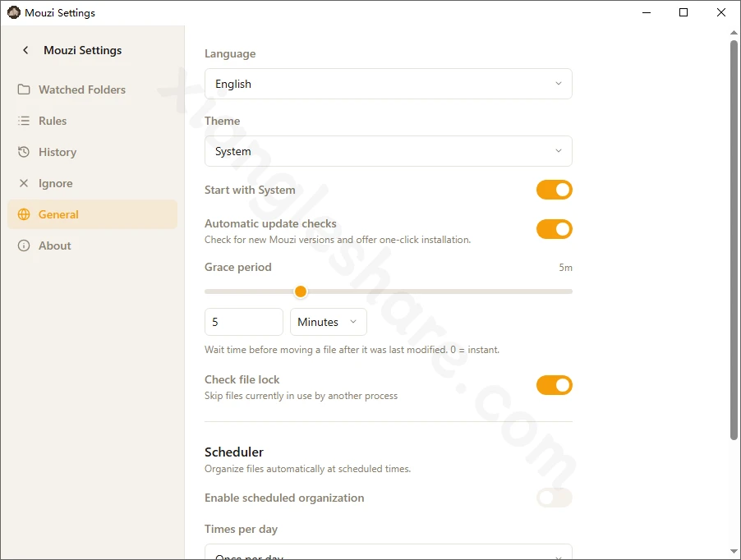
Task: Click the General globe icon
Action: coord(24,214)
